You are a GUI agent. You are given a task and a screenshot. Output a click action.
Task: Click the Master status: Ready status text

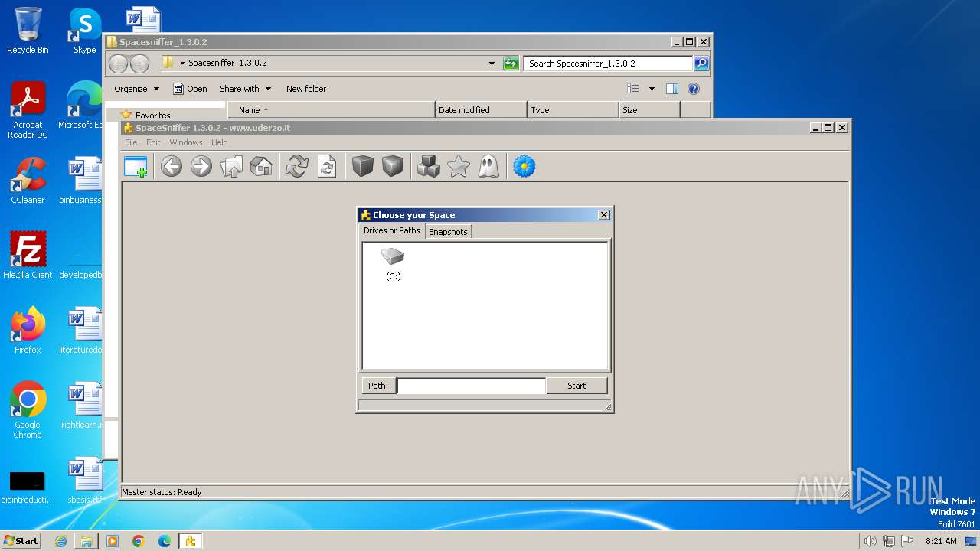click(x=162, y=492)
